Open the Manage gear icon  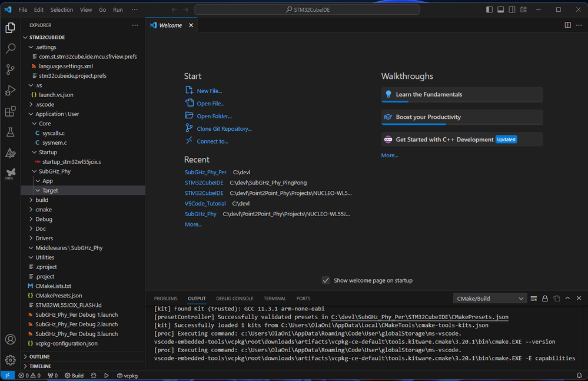[11, 360]
